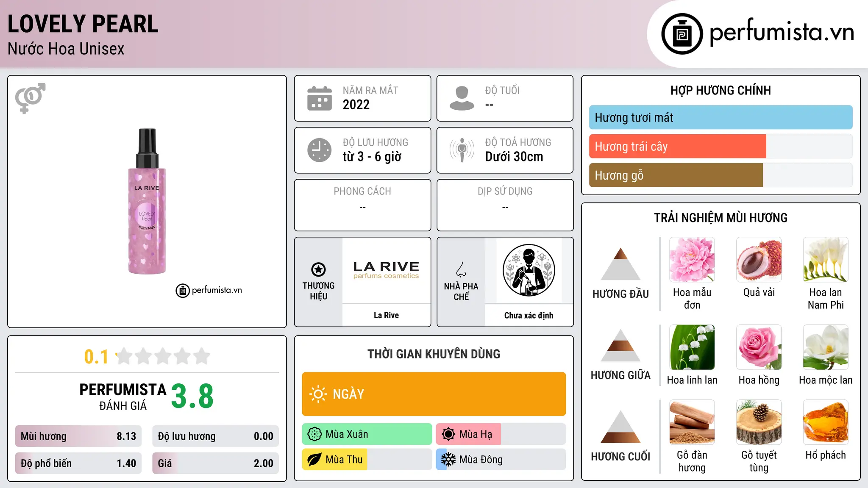The width and height of the screenshot is (868, 488).
Task: Click the HƯƠNG ĐẦU label
Action: click(x=620, y=294)
